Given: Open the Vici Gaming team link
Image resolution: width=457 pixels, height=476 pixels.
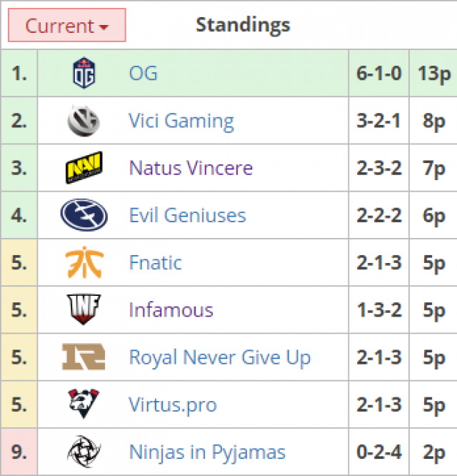Looking at the screenshot, I should 181,121.
